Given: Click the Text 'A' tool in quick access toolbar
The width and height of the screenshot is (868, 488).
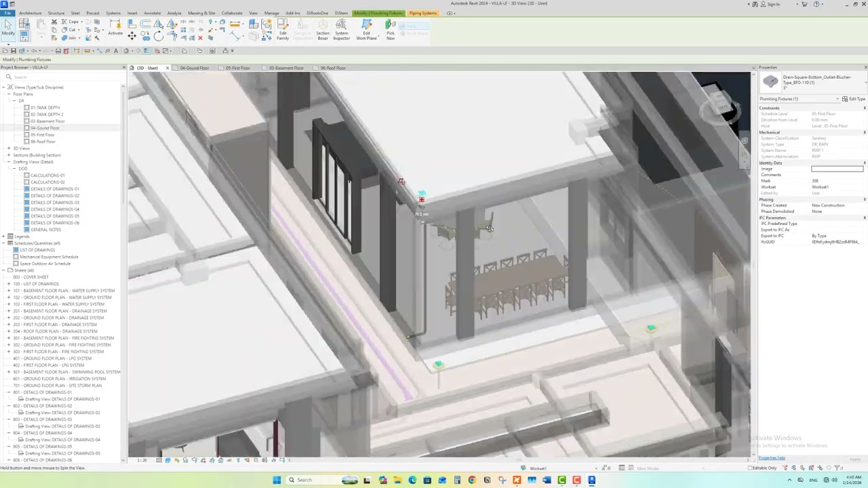Looking at the screenshot, I should (116, 51).
